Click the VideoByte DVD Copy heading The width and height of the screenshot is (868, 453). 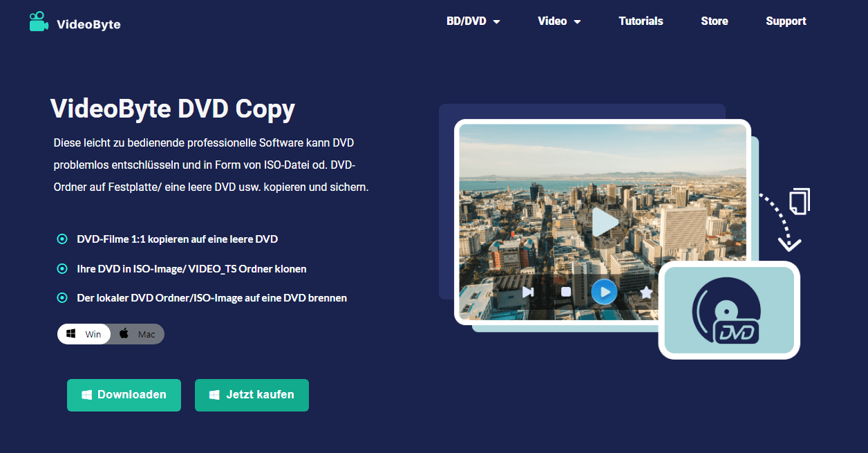tap(173, 109)
